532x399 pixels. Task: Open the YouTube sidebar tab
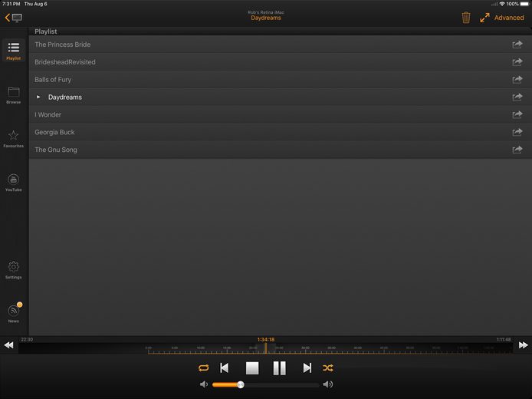point(14,183)
